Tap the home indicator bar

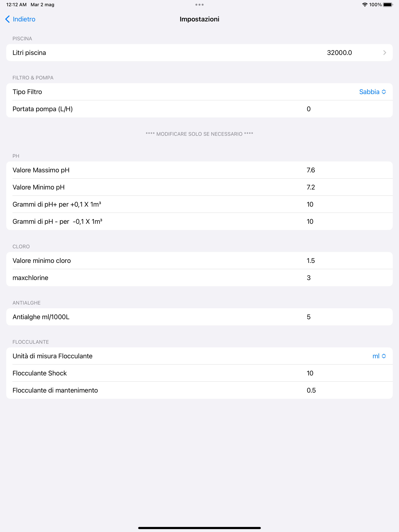click(199, 528)
